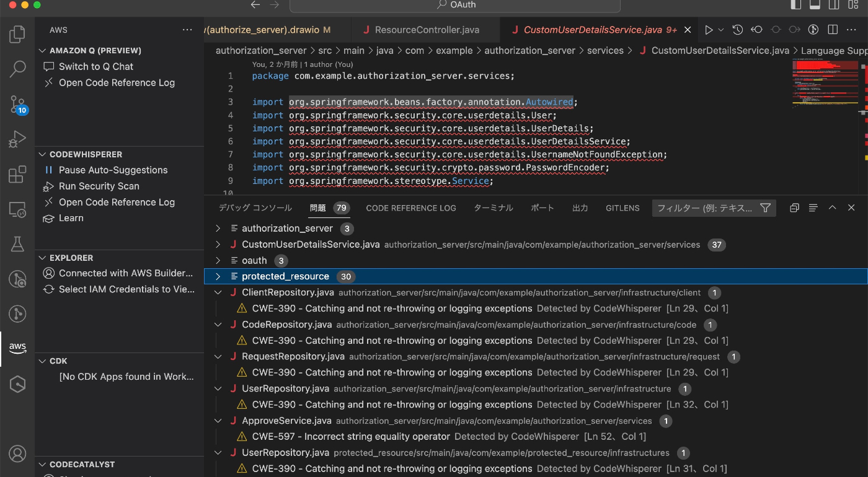Toggle secondary side bar layout icon

point(834,4)
